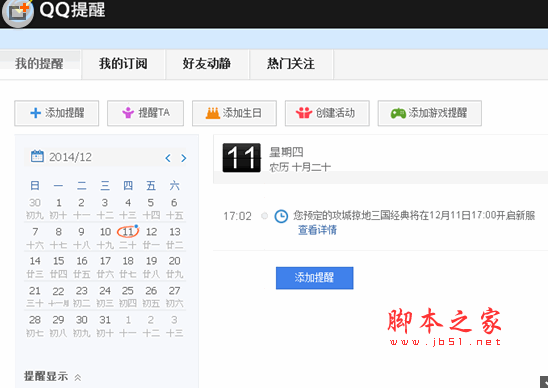
Task: Select December 22 in the calendar
Action: [x=58, y=291]
